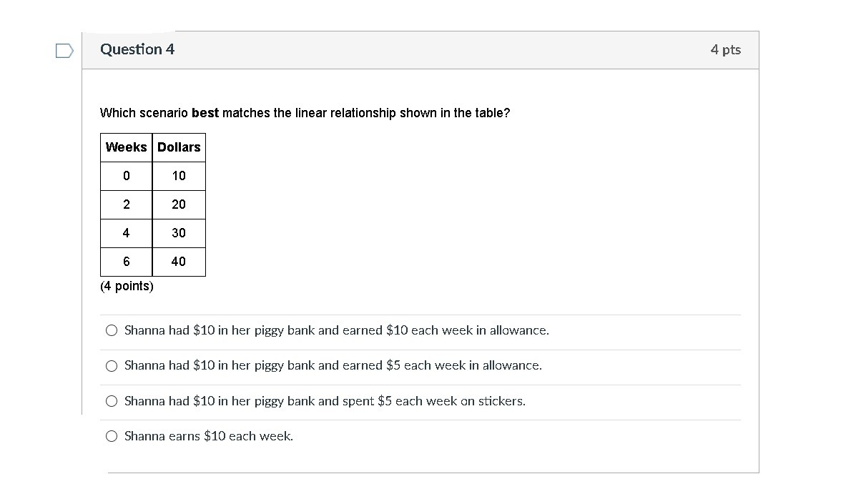The width and height of the screenshot is (856, 504).
Task: Pick 'spent $5 each week on stickers' option
Action: coord(112,401)
